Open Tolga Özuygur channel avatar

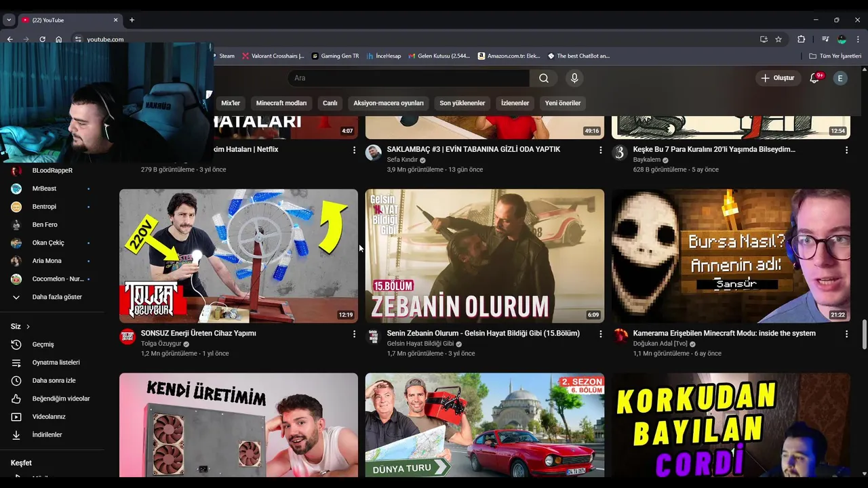(127, 336)
